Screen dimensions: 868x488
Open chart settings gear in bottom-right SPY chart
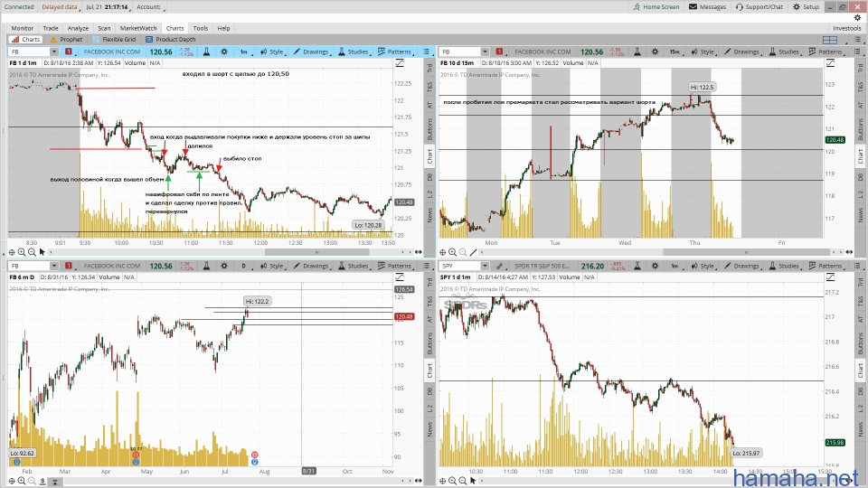tap(655, 266)
